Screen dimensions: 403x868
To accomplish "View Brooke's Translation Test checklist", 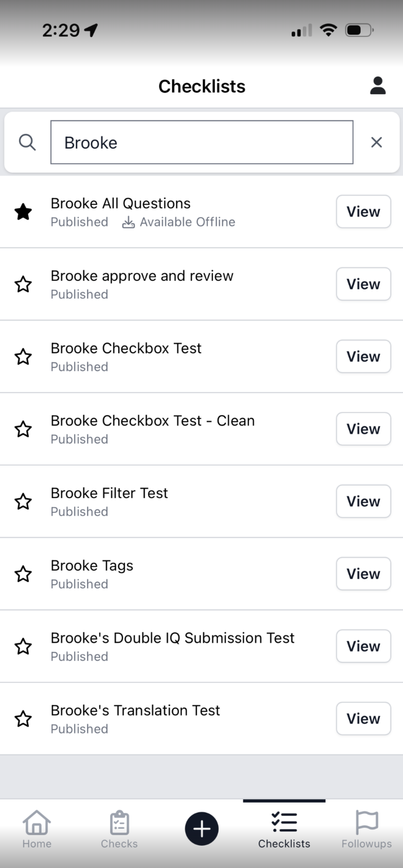I will click(363, 718).
